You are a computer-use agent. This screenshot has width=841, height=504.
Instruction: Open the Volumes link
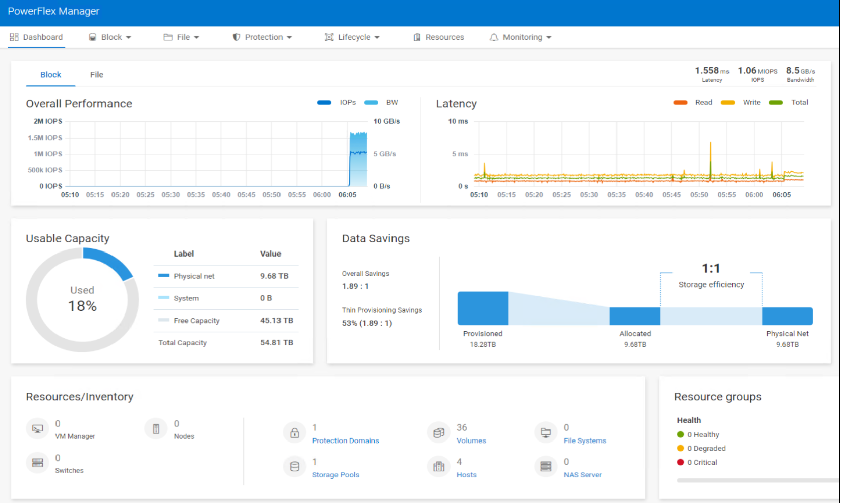(471, 441)
